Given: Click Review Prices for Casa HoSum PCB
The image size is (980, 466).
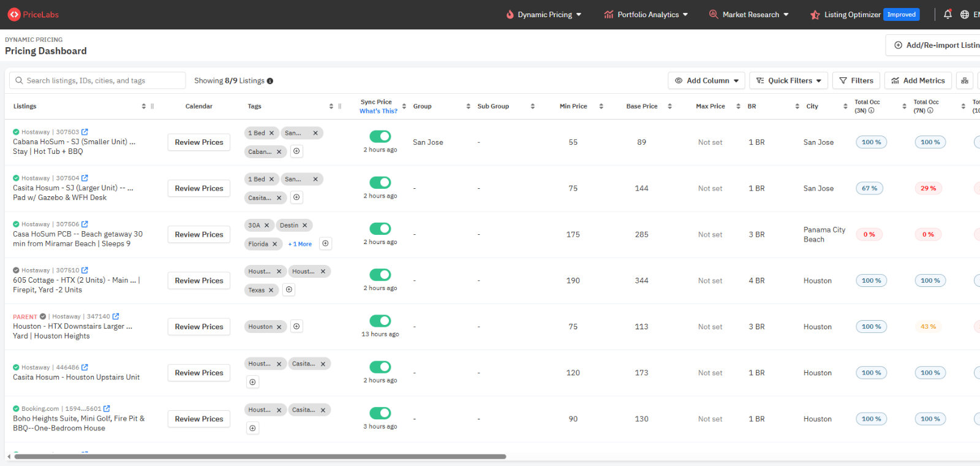Looking at the screenshot, I should tap(199, 234).
